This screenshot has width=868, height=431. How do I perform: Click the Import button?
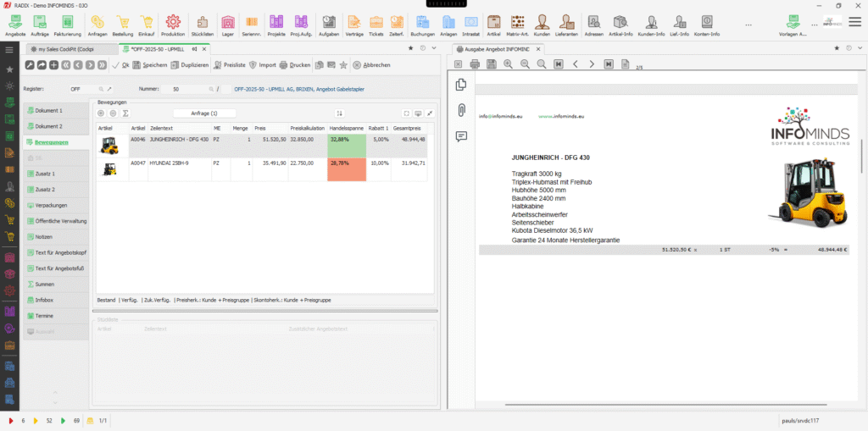coord(263,65)
